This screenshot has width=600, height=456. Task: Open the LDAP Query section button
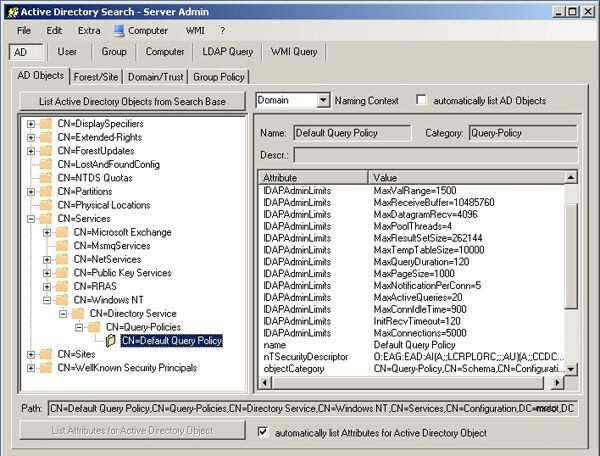[228, 51]
